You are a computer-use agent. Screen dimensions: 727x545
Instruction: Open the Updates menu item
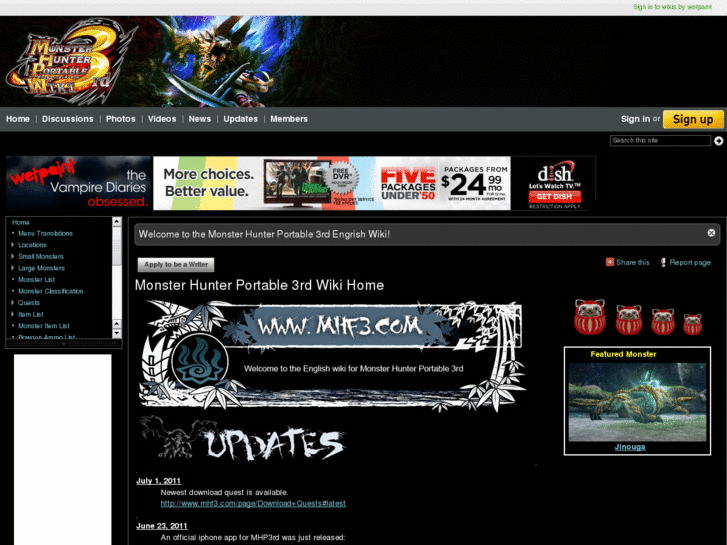(x=241, y=119)
